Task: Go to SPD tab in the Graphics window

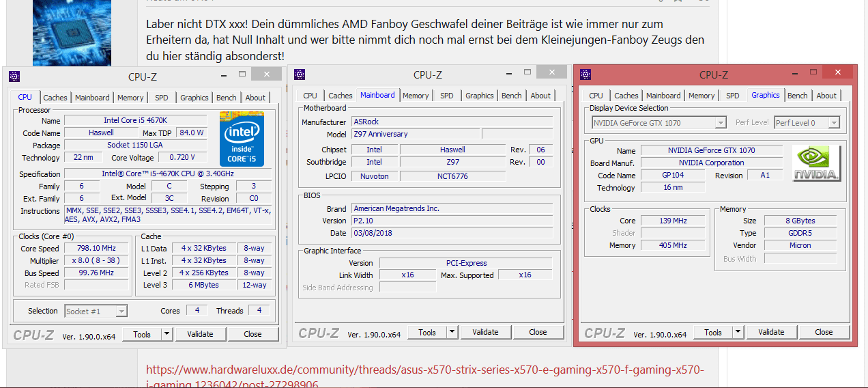Action: coord(733,96)
